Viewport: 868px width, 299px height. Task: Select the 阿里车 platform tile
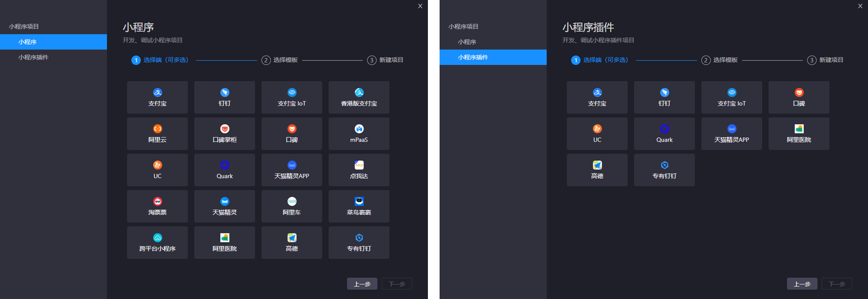pos(292,206)
